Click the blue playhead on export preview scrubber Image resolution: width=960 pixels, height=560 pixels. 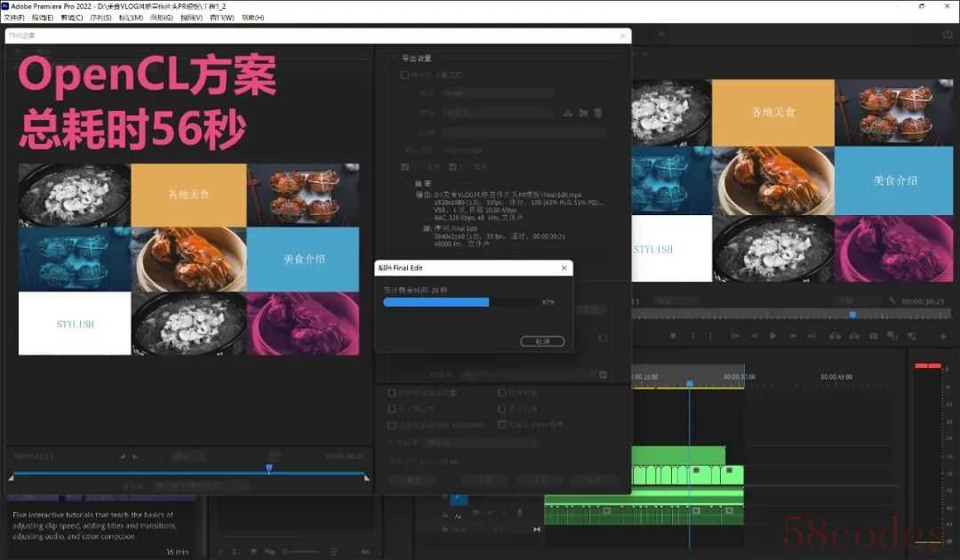pos(268,468)
